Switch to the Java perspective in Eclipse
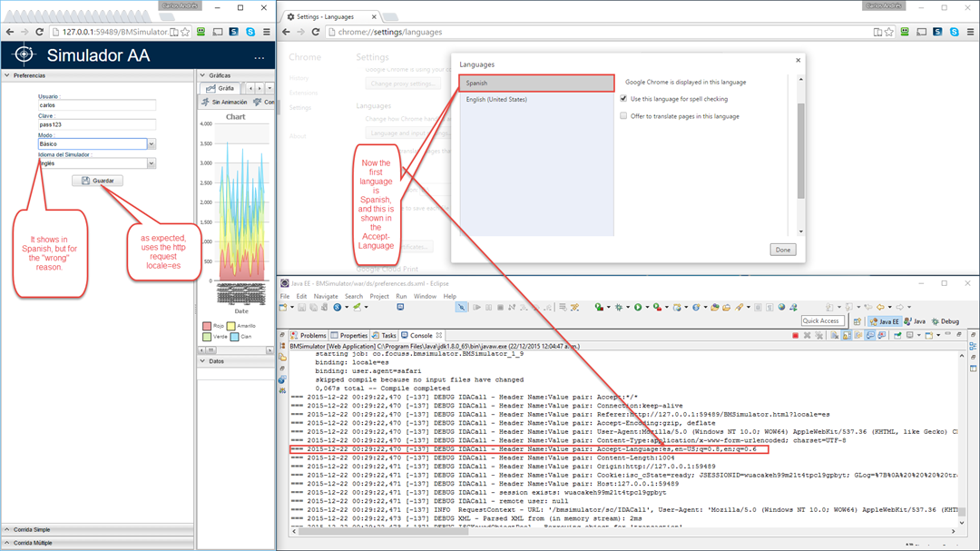 pyautogui.click(x=915, y=321)
